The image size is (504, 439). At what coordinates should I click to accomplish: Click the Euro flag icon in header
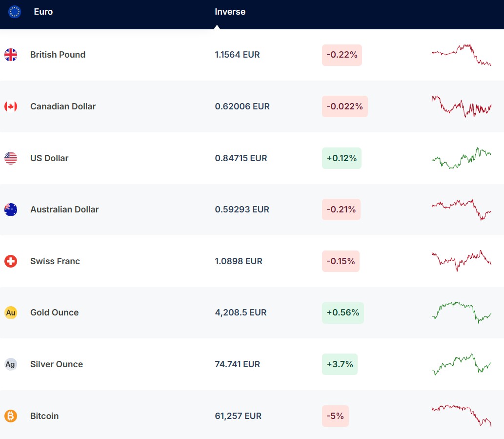pyautogui.click(x=15, y=12)
